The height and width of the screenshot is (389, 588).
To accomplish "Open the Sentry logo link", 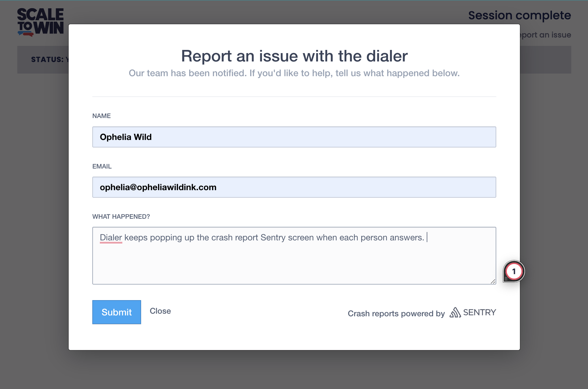I will [473, 313].
